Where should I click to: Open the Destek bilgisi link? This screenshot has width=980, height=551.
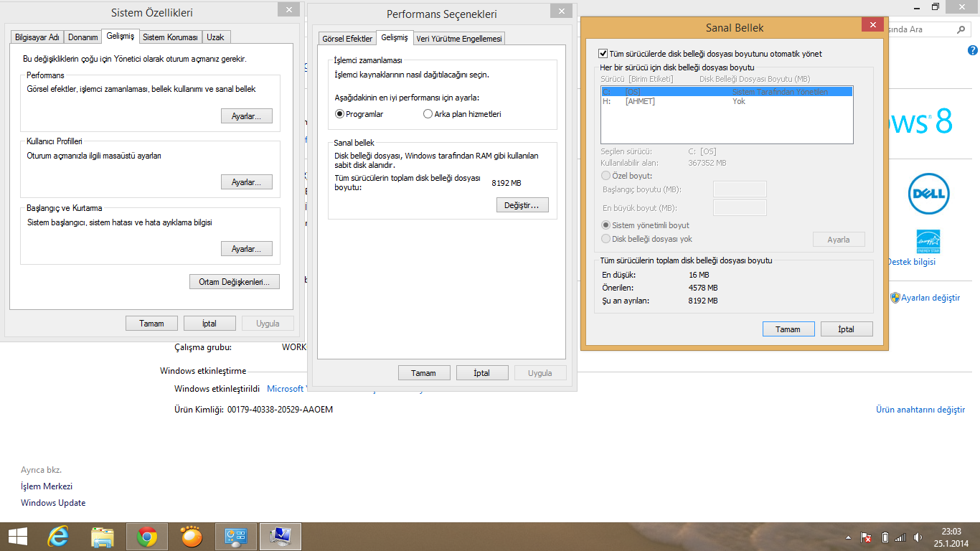click(x=911, y=262)
